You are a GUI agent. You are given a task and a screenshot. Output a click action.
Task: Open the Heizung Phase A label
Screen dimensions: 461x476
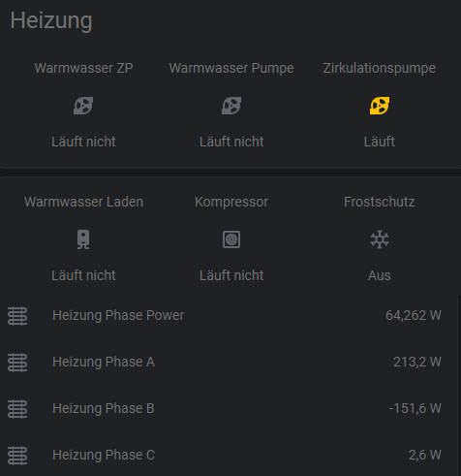pyautogui.click(x=104, y=362)
